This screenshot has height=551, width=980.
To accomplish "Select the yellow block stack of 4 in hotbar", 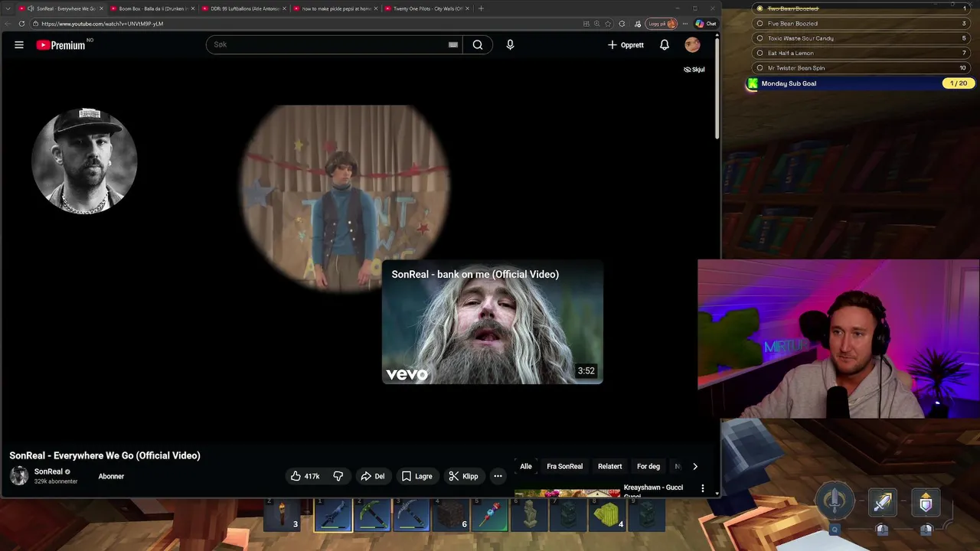I will [x=608, y=515].
